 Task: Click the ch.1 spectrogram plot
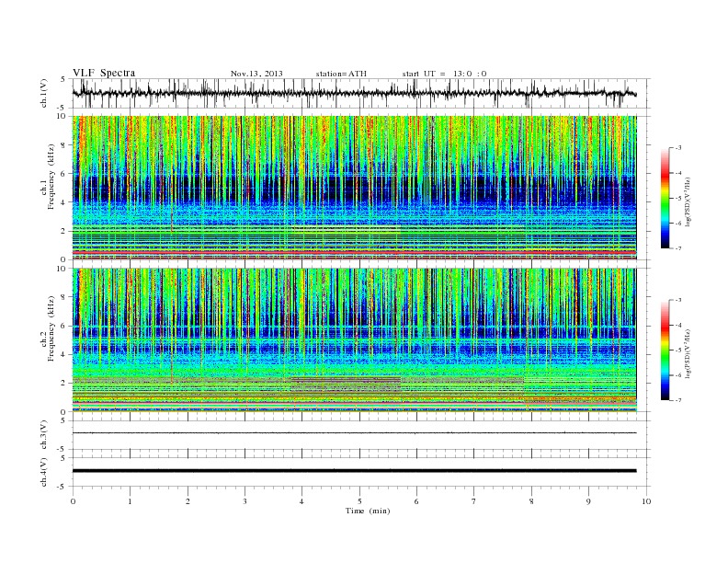click(354, 188)
